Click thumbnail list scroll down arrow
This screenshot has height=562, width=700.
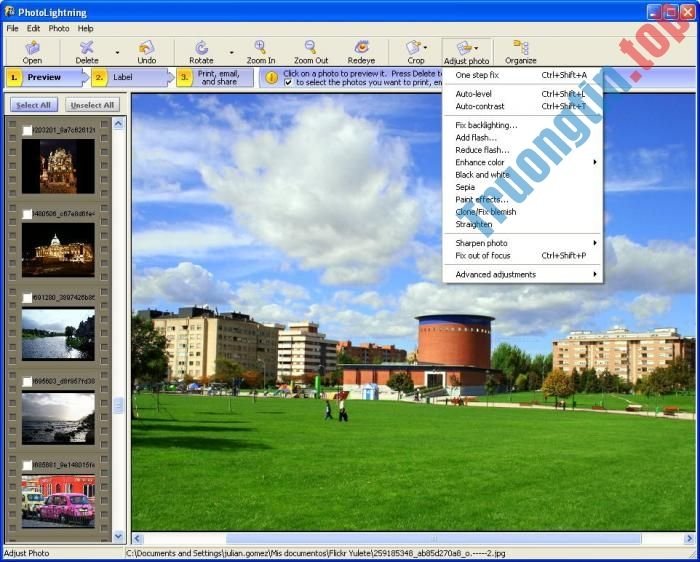coord(118,535)
